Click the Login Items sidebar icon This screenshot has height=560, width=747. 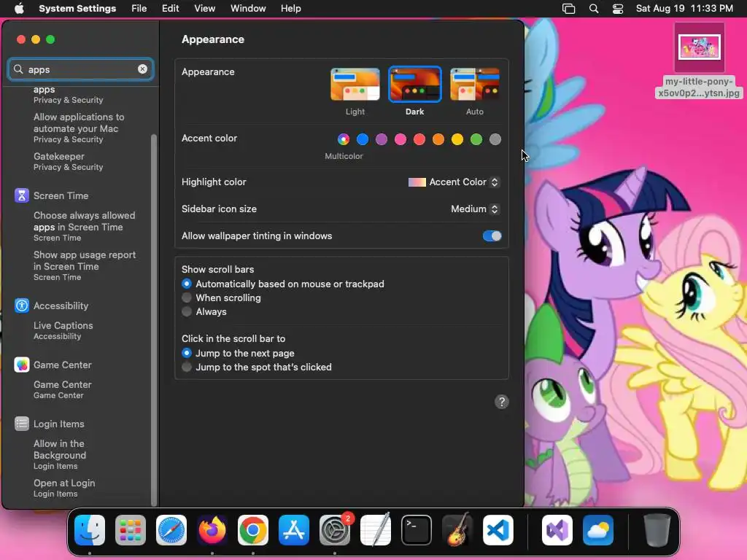(x=21, y=424)
